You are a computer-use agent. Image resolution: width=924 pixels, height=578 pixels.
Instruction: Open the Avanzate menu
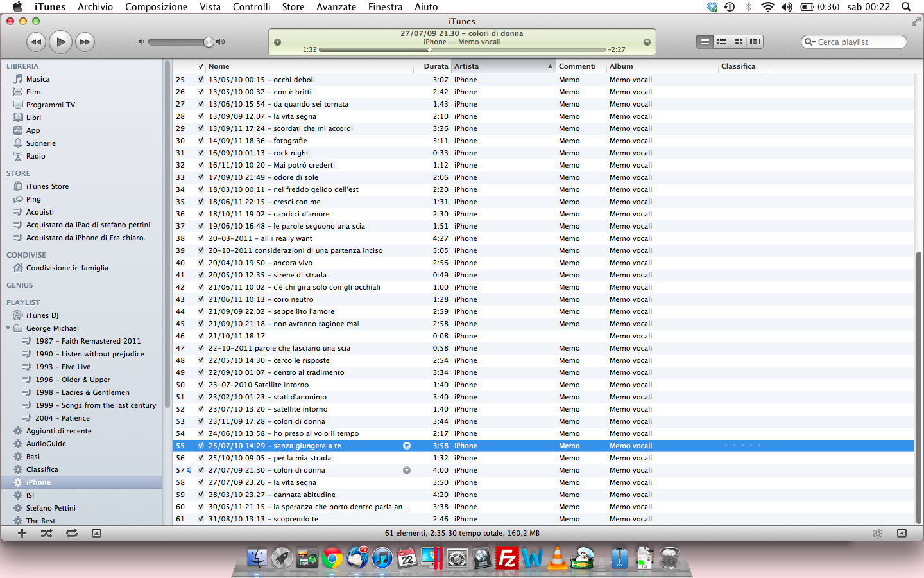(x=336, y=7)
